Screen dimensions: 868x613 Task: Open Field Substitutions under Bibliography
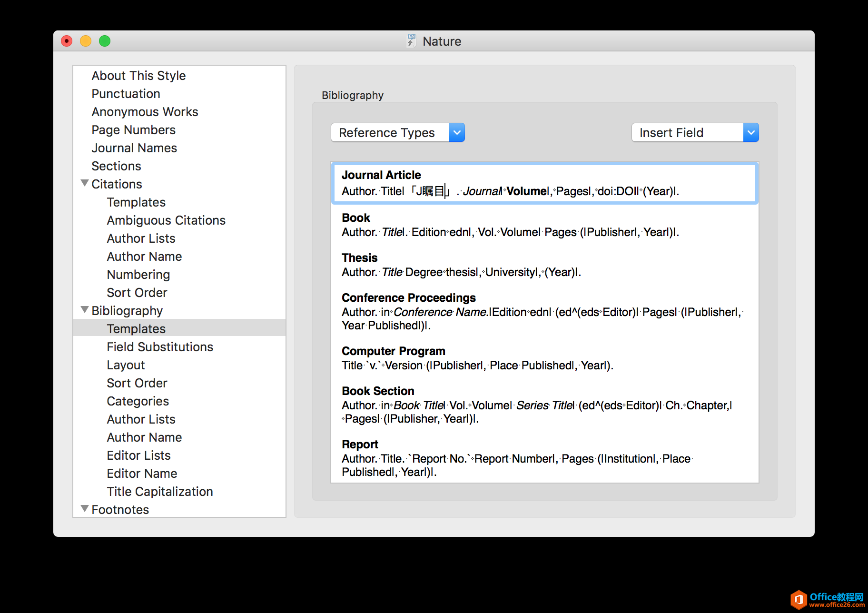[x=160, y=347]
